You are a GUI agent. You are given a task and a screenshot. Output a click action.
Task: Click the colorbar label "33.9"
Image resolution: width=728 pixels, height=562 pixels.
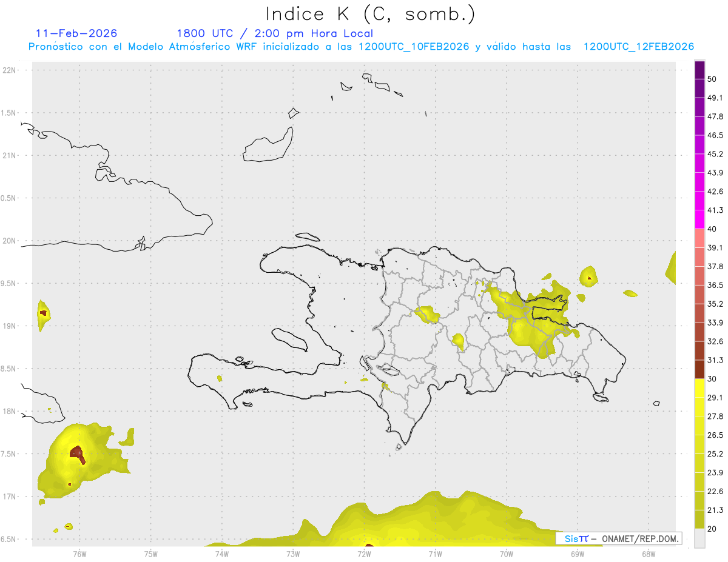[715, 323]
